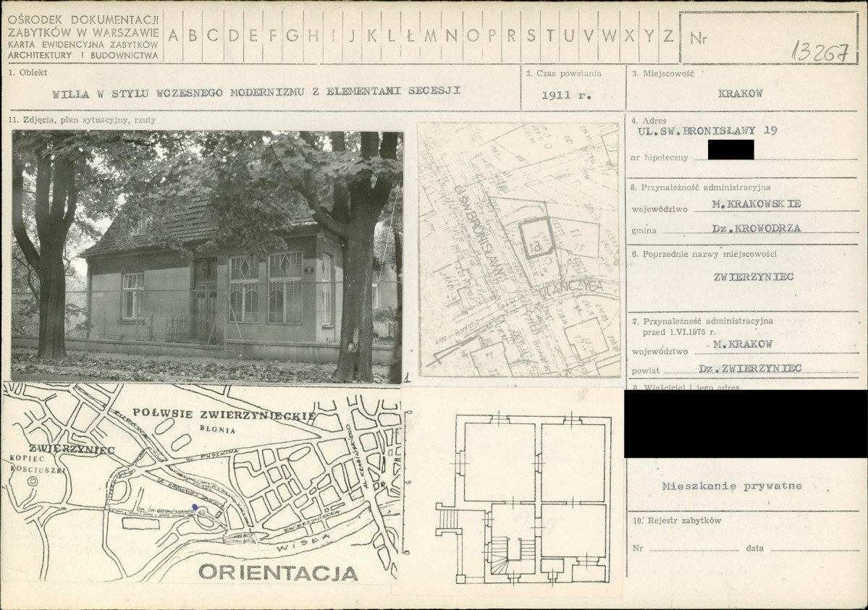Click the Ośrodek Dokumentacji Zabytków header
Screen dimensions: 868x610
83,35
